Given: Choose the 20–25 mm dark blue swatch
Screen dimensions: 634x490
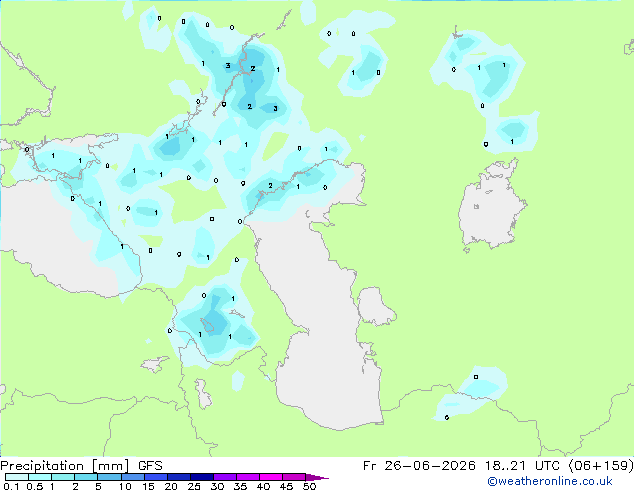Looking at the screenshot, I should click(179, 477).
